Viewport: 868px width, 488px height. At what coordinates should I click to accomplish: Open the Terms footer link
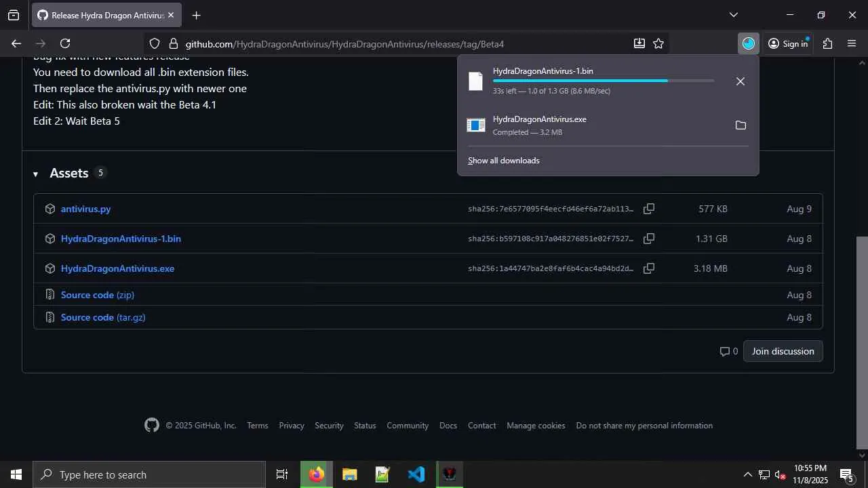click(258, 426)
